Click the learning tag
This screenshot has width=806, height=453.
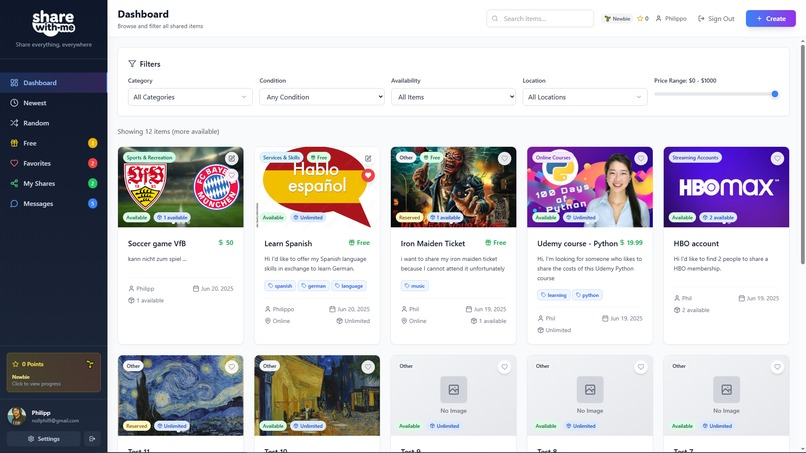point(554,295)
